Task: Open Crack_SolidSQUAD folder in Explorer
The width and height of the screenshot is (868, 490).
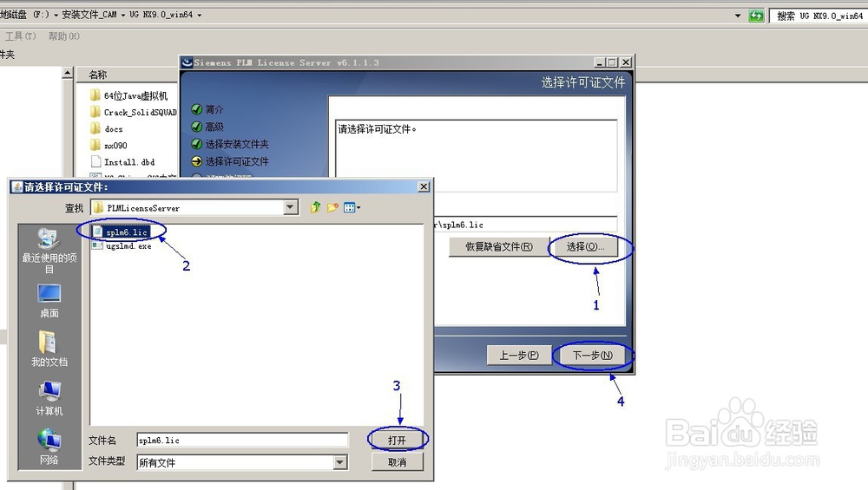Action: pos(134,112)
